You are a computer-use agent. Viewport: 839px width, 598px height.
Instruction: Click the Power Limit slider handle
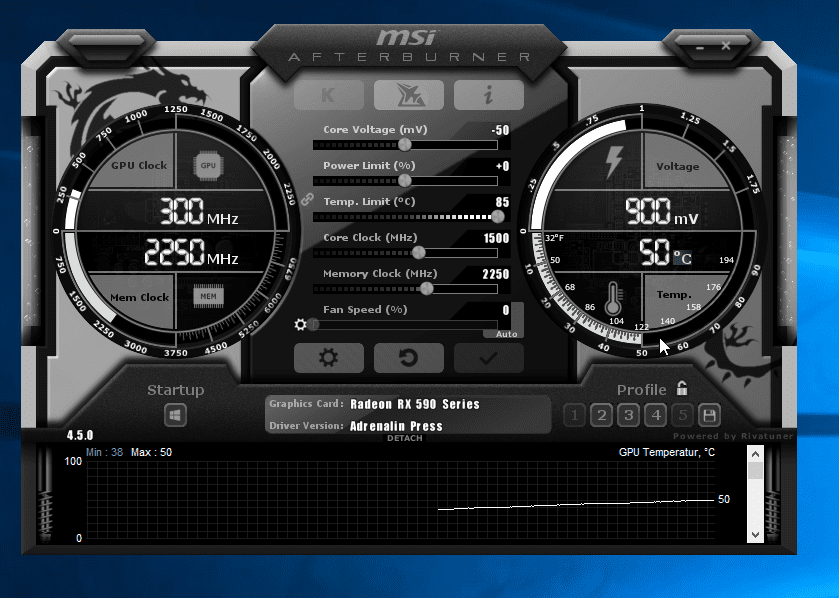coord(405,181)
